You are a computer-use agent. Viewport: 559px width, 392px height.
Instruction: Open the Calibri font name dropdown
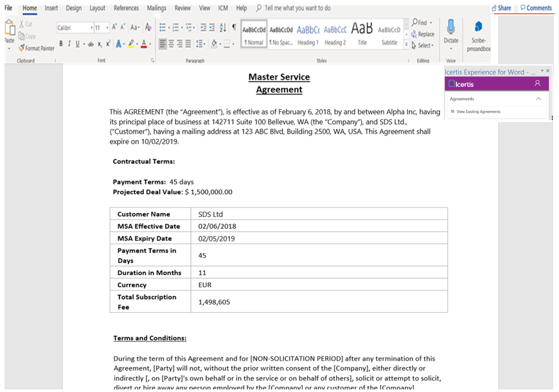pyautogui.click(x=74, y=28)
